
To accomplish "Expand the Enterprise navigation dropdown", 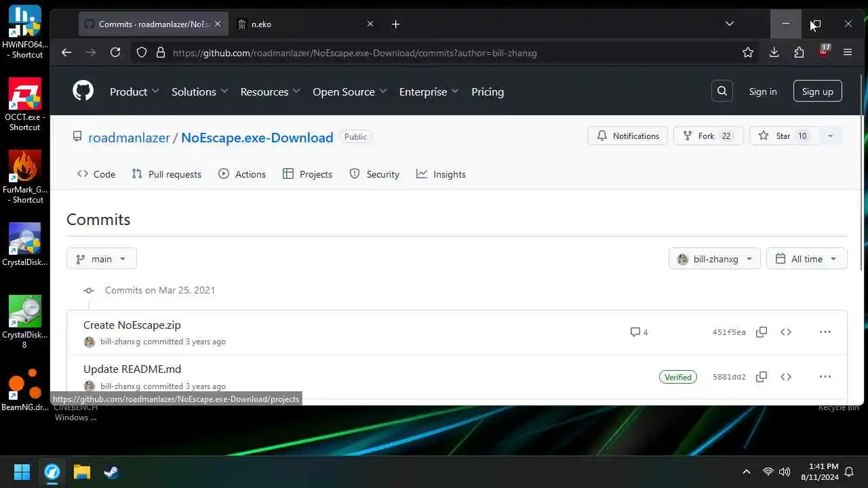I will [x=429, y=91].
